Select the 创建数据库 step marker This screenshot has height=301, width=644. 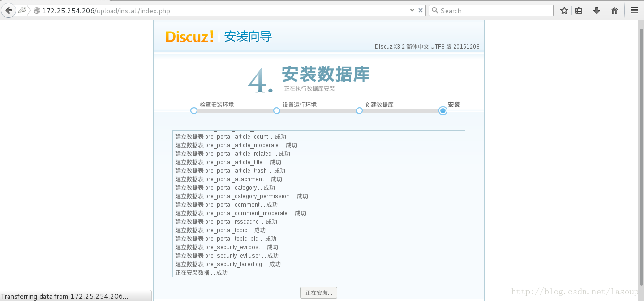(359, 110)
